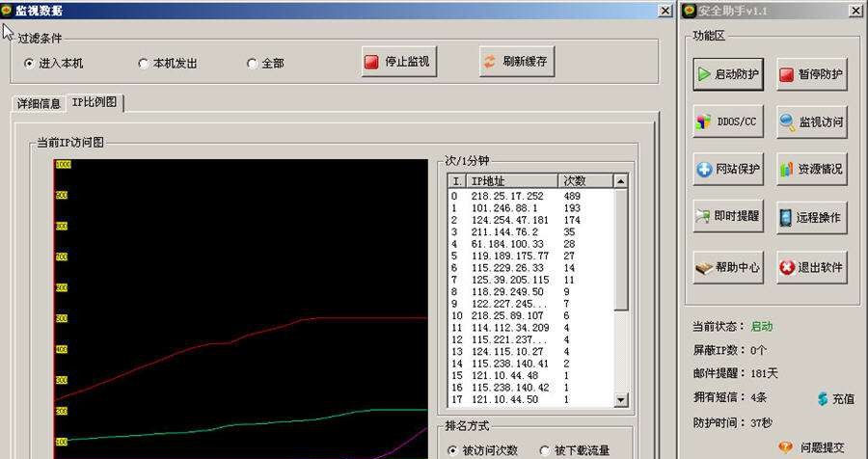Select row 119.189.175.77 in IP list
The height and width of the screenshot is (459, 868).
pos(530,256)
